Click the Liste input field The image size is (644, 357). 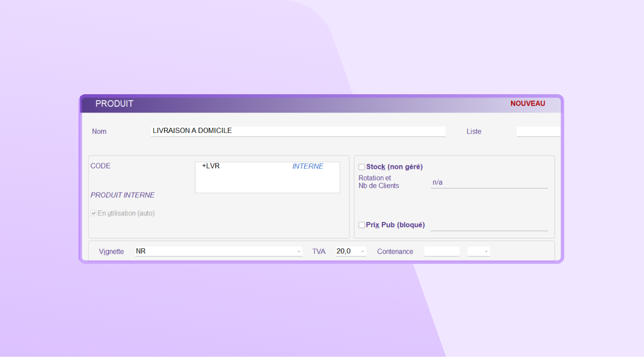click(x=538, y=131)
